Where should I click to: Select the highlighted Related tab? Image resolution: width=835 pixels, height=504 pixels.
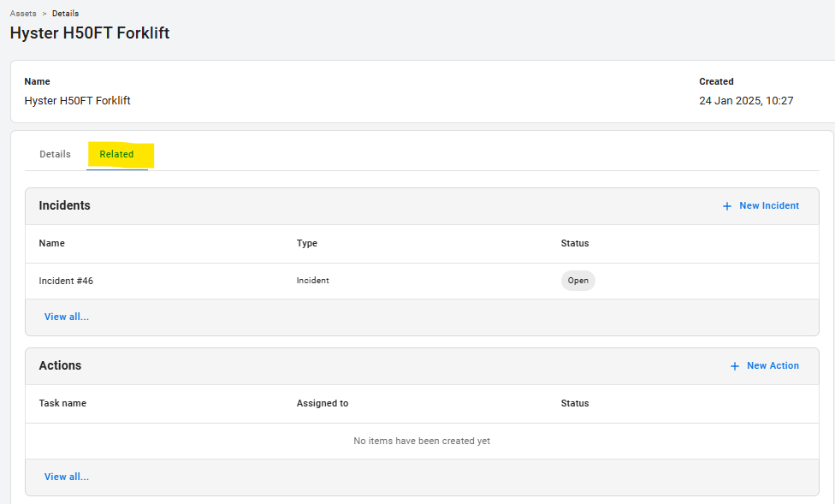[x=117, y=154]
